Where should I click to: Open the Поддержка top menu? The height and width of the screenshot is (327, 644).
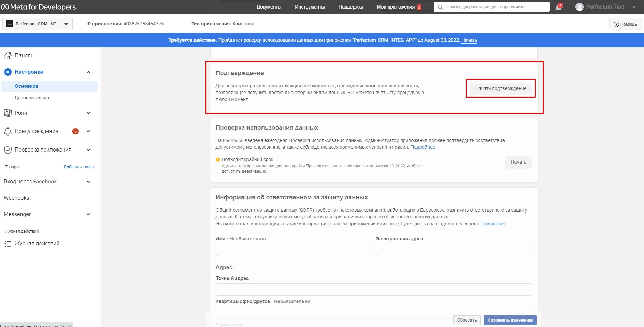coord(351,7)
